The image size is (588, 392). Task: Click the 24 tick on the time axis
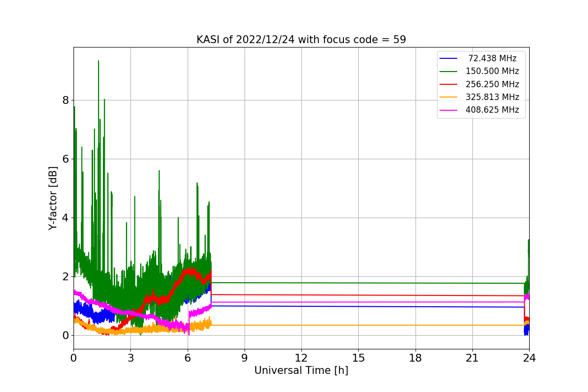tap(529, 358)
